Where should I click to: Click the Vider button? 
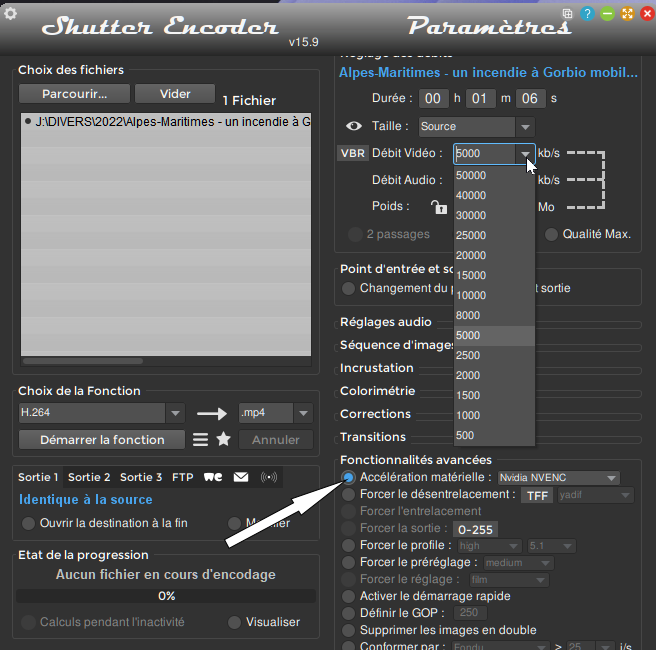click(175, 94)
